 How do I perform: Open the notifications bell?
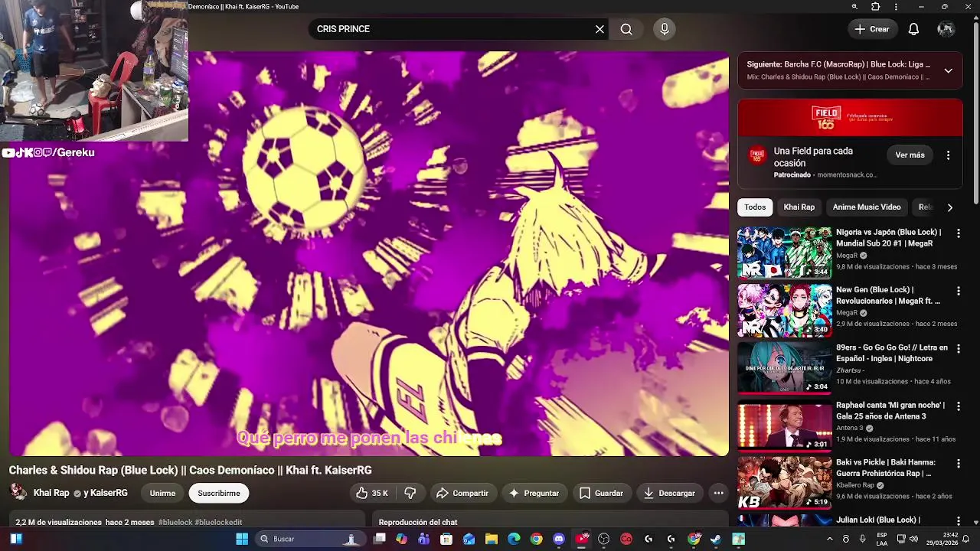pos(913,29)
